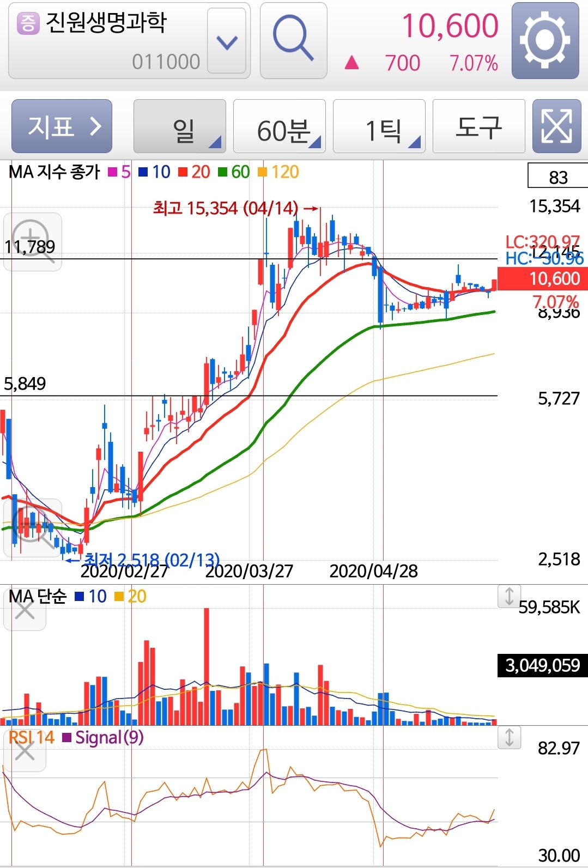Viewport: 588px width, 868px height.
Task: Select the 60분 interval option
Action: coord(279,126)
